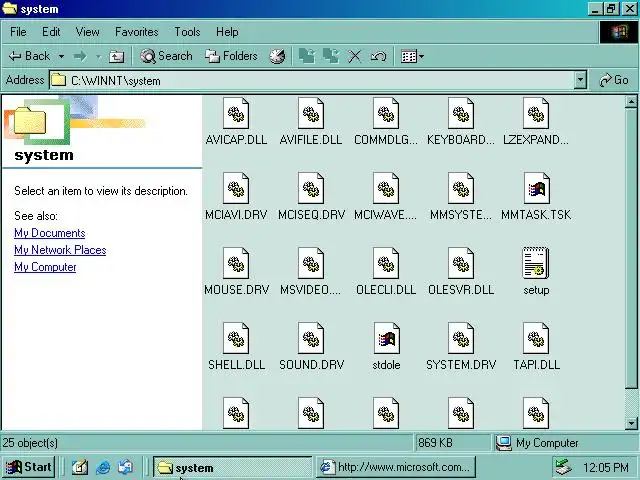
Task: Toggle the Folders pane button
Action: point(231,56)
